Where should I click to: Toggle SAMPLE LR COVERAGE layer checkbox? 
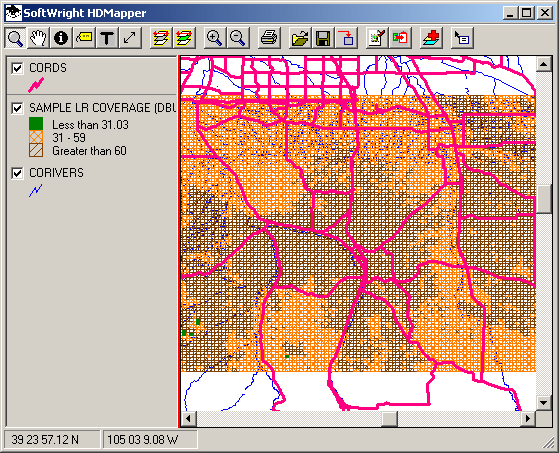17,108
